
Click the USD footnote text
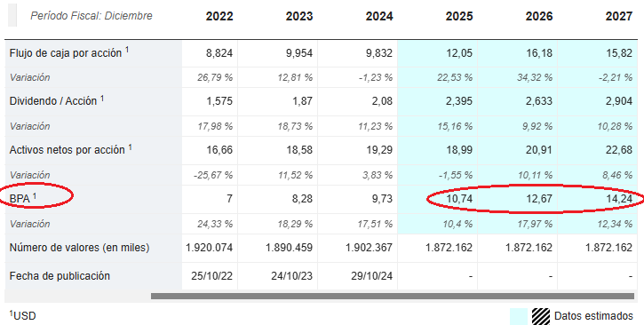tap(22, 315)
